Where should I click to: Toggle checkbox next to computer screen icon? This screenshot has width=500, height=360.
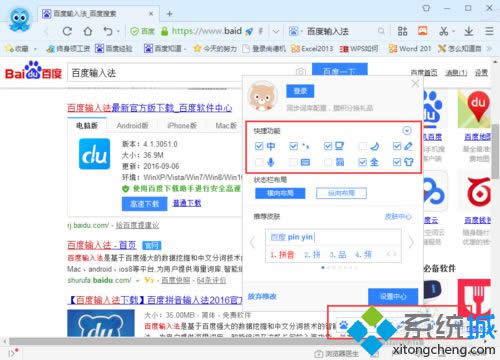tap(328, 146)
